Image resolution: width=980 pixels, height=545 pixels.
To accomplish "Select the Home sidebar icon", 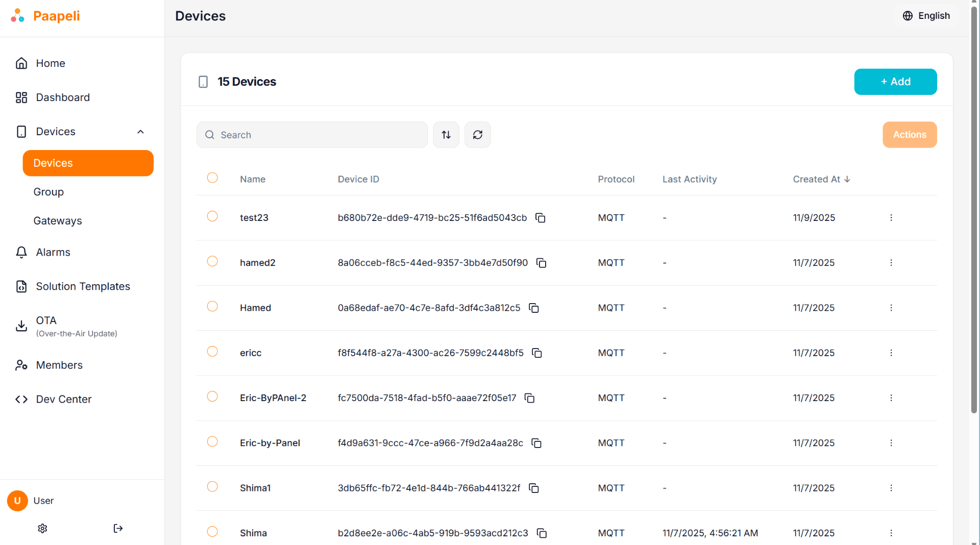I will pos(21,63).
